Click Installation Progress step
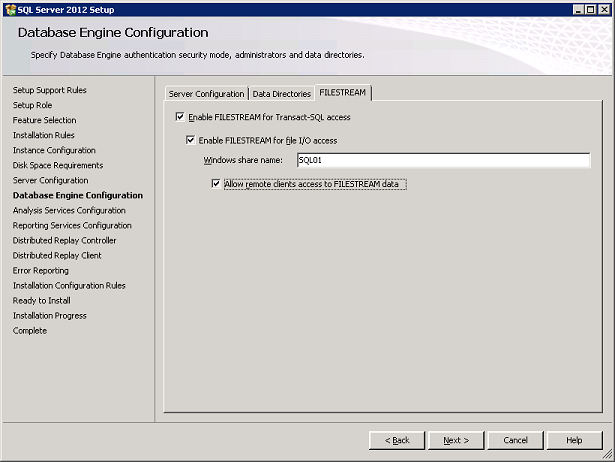 coord(49,316)
